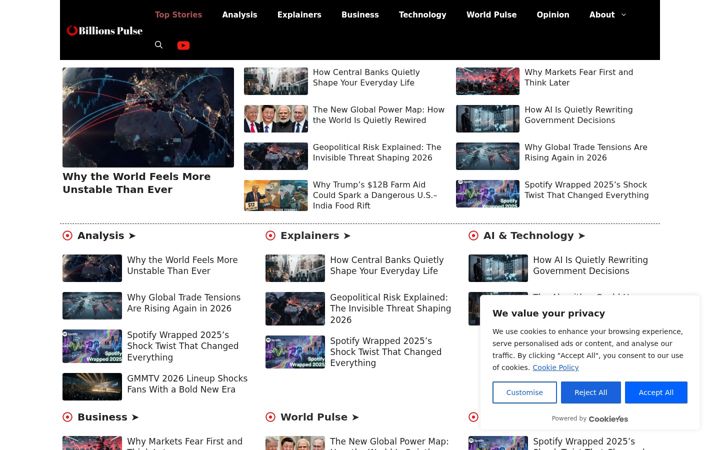Open the search icon in header
The height and width of the screenshot is (450, 720).
[158, 45]
